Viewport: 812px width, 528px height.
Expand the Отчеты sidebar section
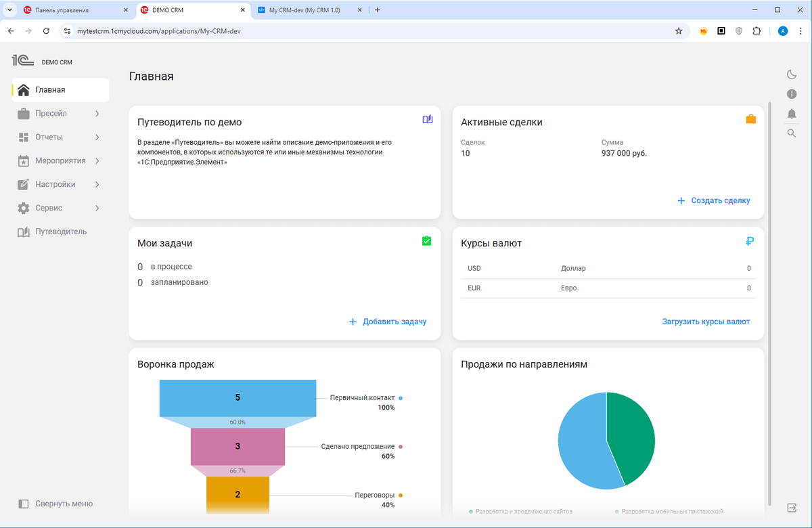(60, 137)
